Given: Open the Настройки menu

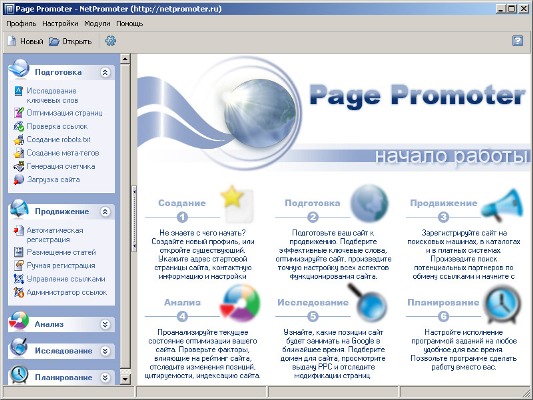Looking at the screenshot, I should 60,23.
